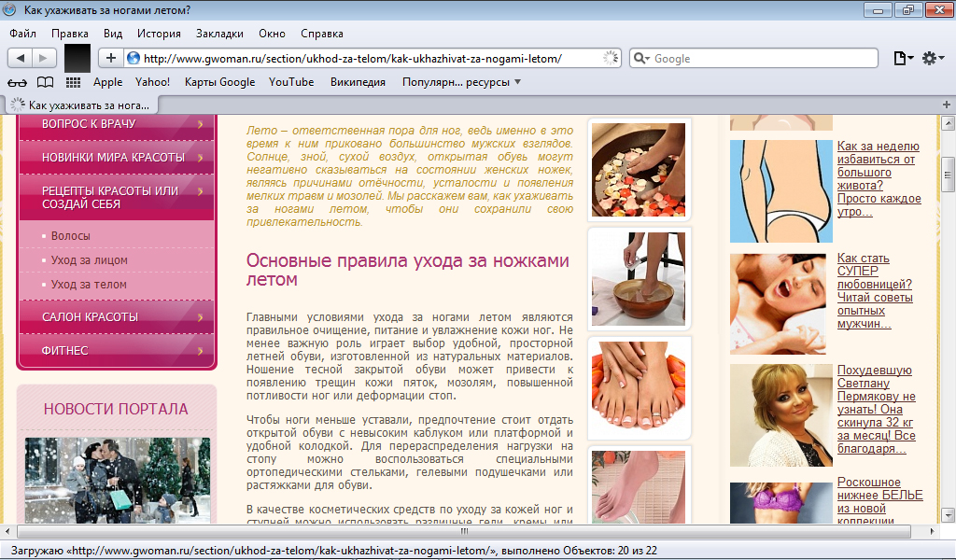Click the dark square toolbar button
956x560 pixels.
pyautogui.click(x=77, y=59)
